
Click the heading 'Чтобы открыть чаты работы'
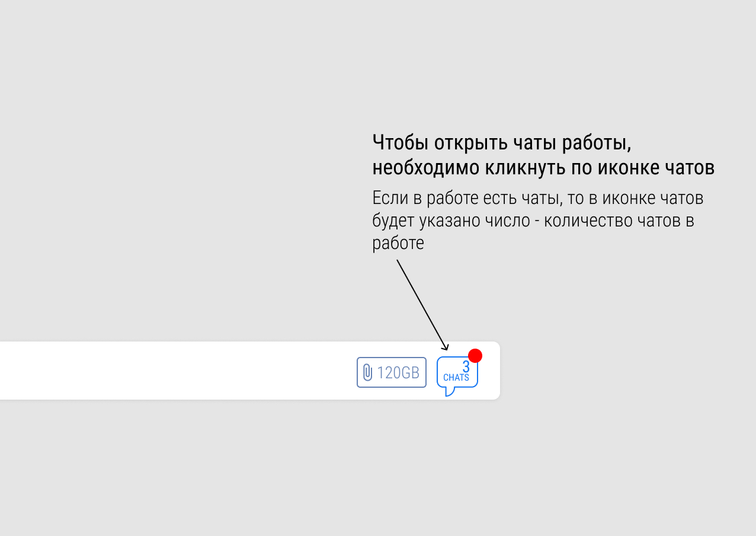tap(505, 143)
